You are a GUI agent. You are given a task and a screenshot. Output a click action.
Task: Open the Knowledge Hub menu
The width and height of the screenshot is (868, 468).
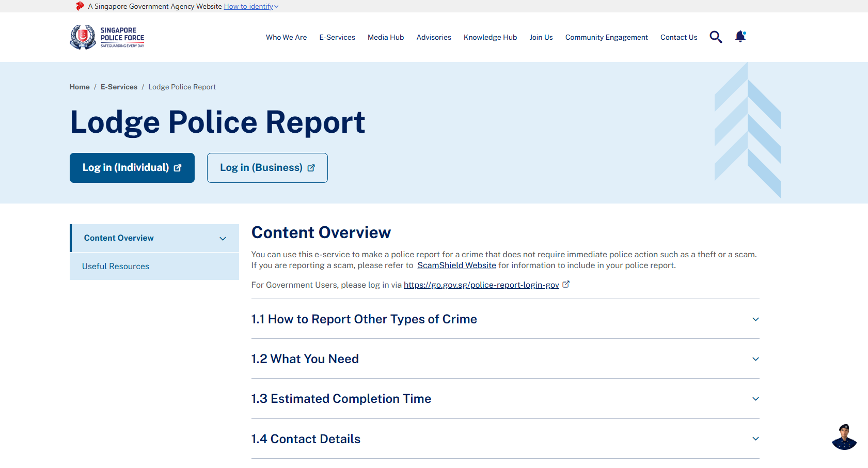[x=490, y=37]
